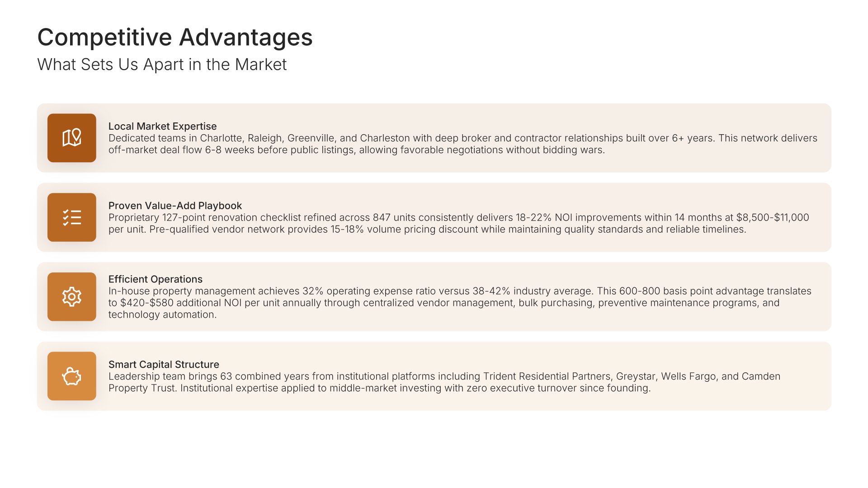Click the Proven Value-Add Playbook heading
Image resolution: width=868 pixels, height=488 pixels.
coord(175,206)
